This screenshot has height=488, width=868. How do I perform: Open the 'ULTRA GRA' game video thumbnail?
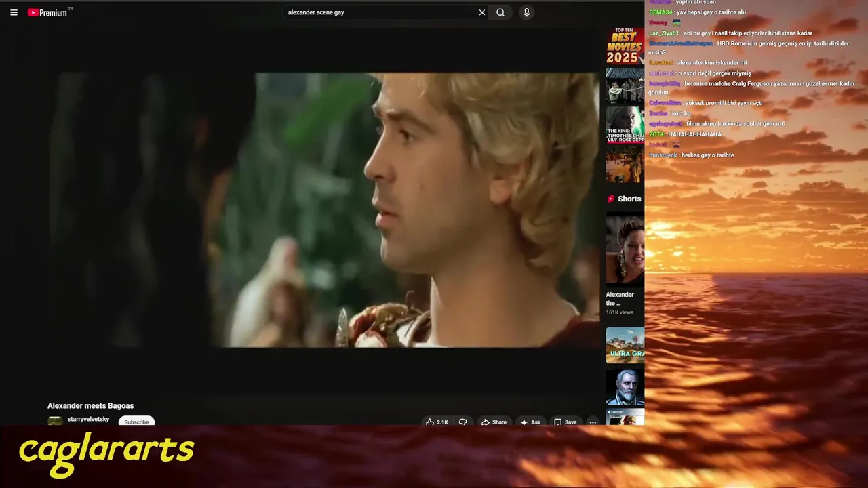coord(625,345)
